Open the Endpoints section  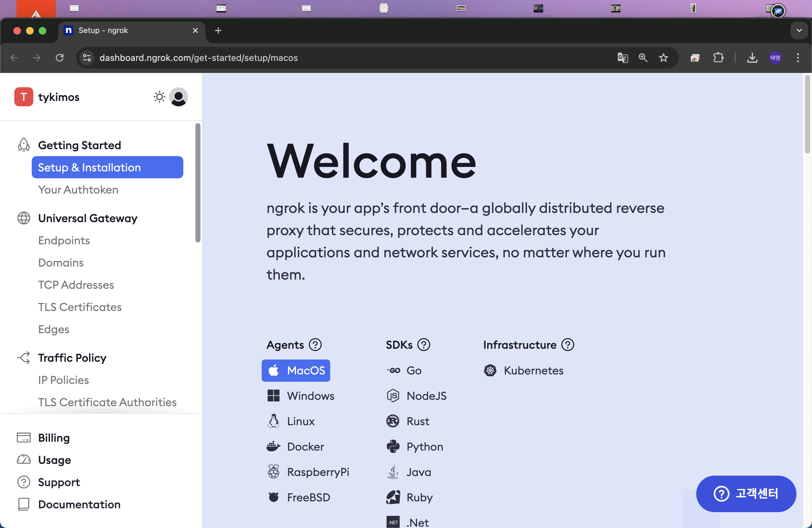pyautogui.click(x=64, y=240)
